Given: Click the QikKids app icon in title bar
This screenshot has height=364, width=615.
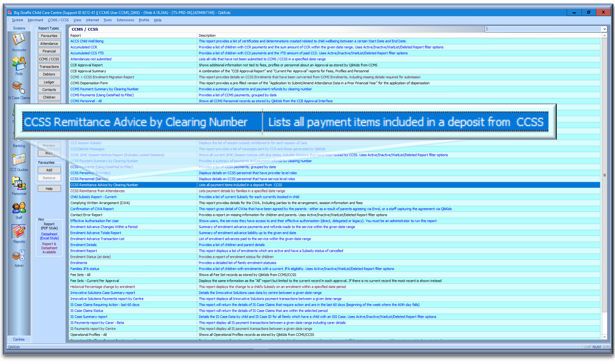Looking at the screenshot, I should point(10,12).
